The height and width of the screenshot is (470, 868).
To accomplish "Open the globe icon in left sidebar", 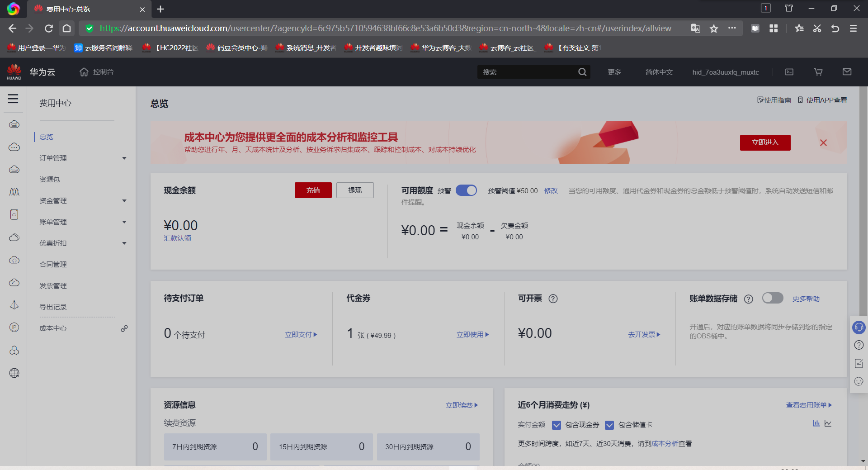I will pos(14,373).
